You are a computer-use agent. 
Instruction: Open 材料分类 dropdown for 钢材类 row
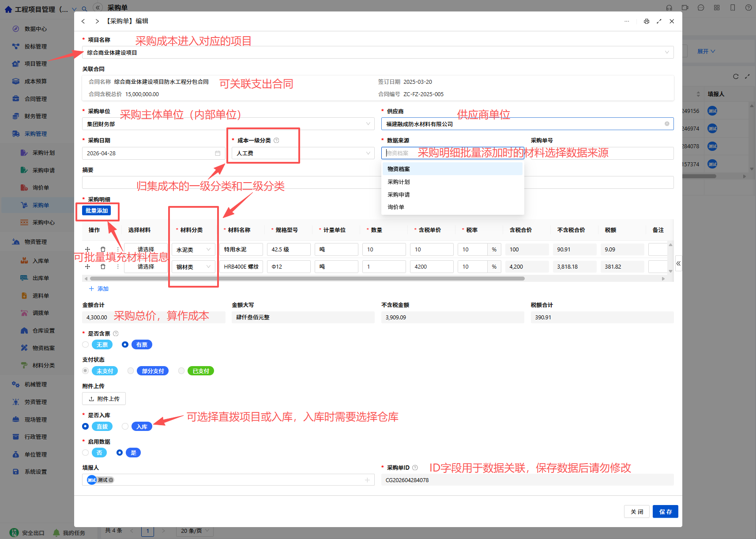[x=193, y=267]
